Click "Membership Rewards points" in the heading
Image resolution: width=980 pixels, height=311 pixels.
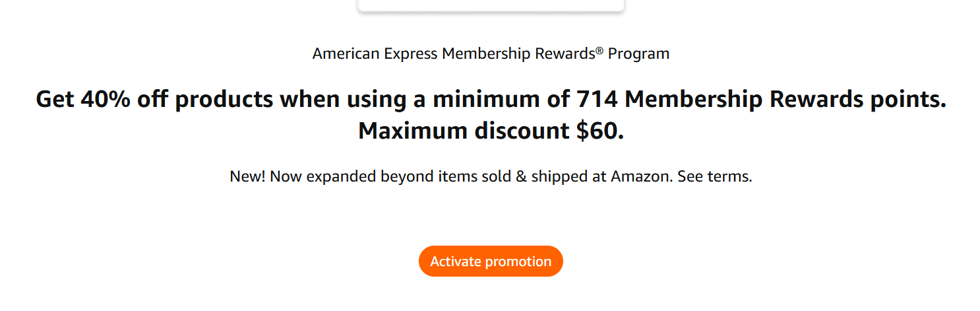coord(785,99)
